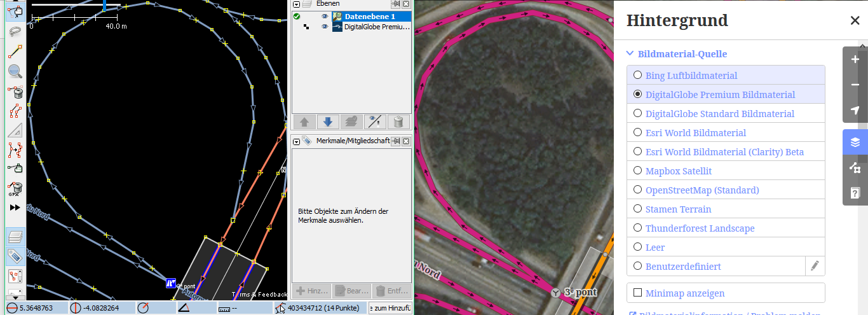The width and height of the screenshot is (868, 315).
Task: Select the DigitalGlobe Premium layer entry
Action: pyautogui.click(x=377, y=27)
